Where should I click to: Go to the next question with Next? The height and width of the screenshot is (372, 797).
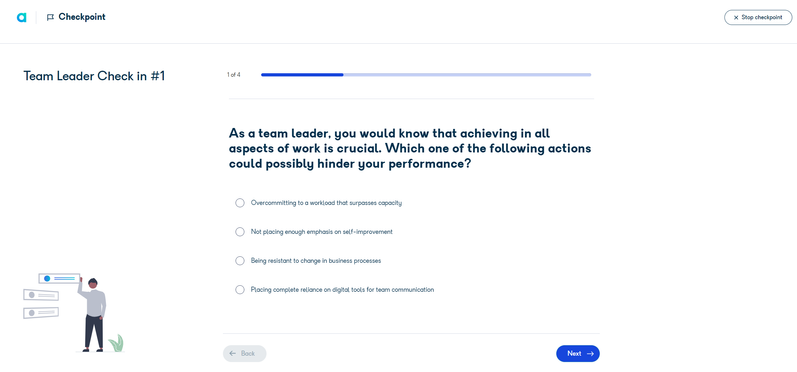coord(578,354)
